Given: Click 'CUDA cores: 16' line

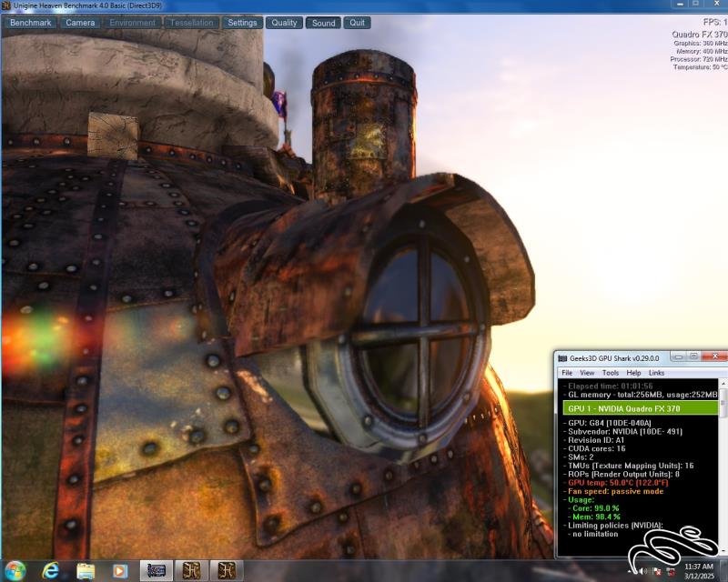Looking at the screenshot, I should 594,448.
